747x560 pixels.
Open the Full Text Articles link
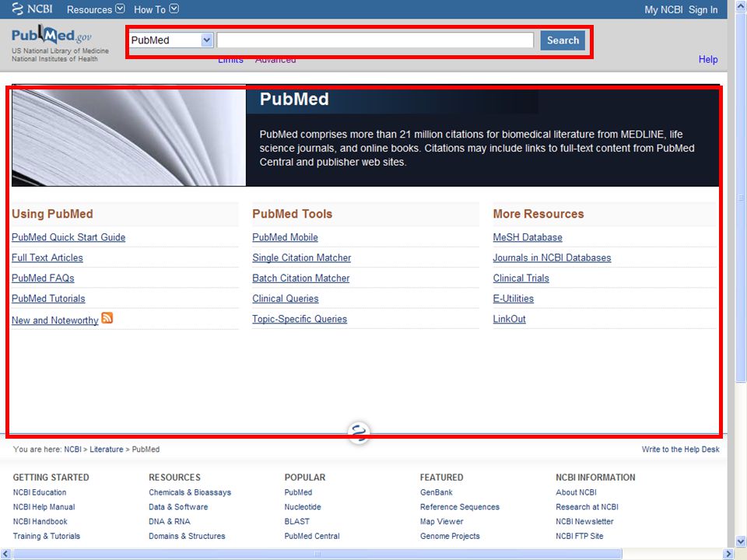point(47,257)
